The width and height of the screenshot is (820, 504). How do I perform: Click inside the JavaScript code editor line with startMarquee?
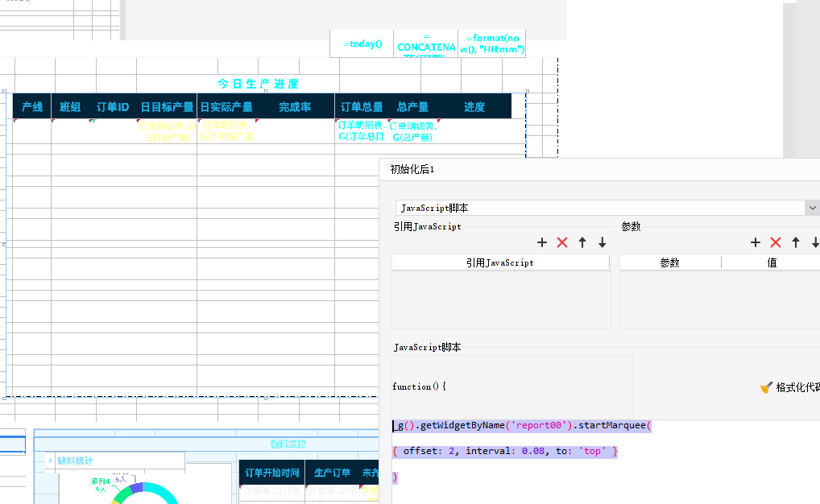coord(524,426)
